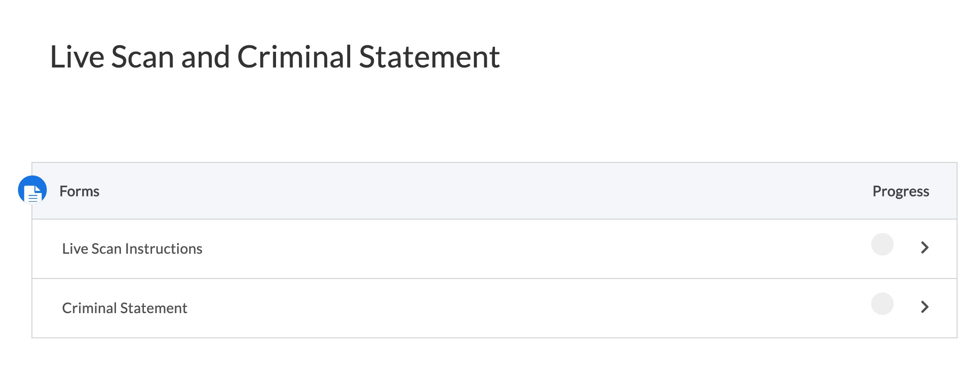Click the Forms table header bar

coord(450,191)
